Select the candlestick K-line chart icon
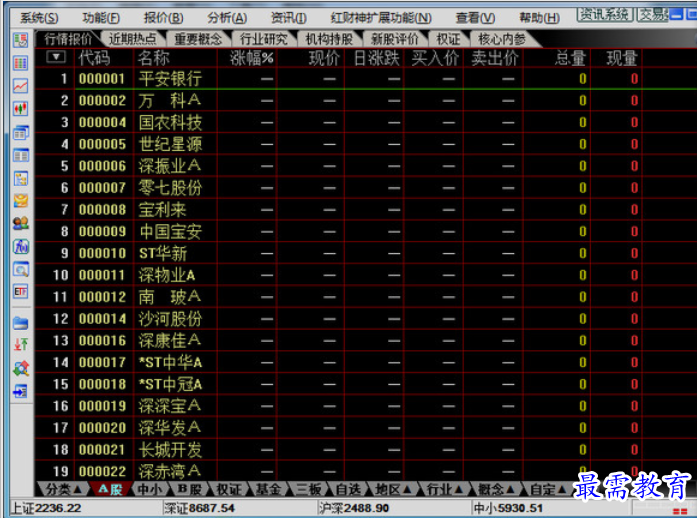Image resolution: width=697 pixels, height=518 pixels. pos(20,108)
